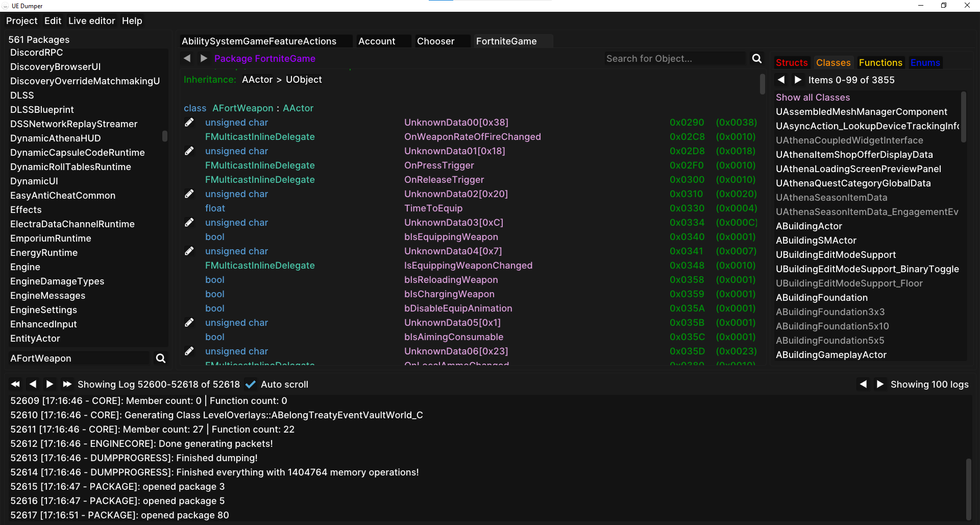Click Show all Classes link
Image resolution: width=980 pixels, height=525 pixels.
(813, 98)
